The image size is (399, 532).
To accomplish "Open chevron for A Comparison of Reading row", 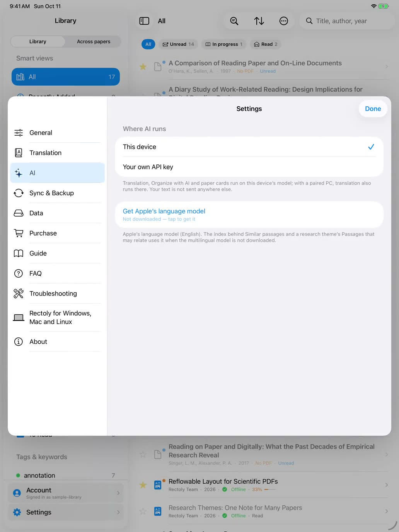I will click(x=387, y=67).
